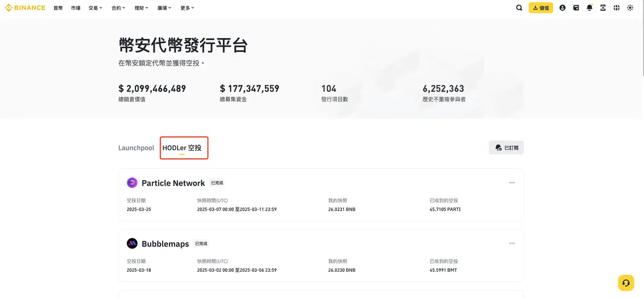Image resolution: width=644 pixels, height=298 pixels.
Task: Expand the 合約 dropdown menu
Action: point(119,8)
